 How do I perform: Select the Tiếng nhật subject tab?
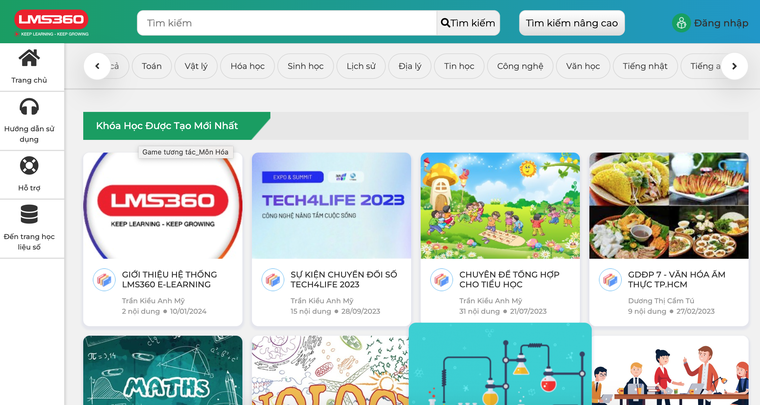pyautogui.click(x=645, y=66)
